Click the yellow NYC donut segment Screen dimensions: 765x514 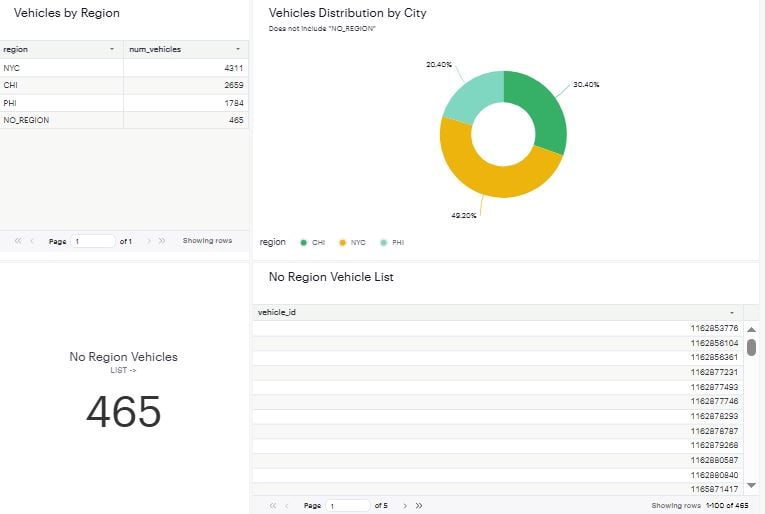[488, 178]
